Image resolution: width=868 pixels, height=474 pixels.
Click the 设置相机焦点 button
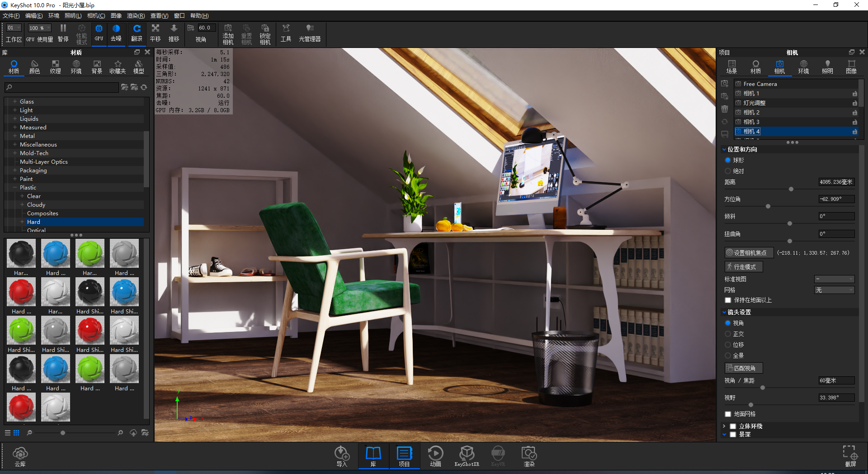click(x=749, y=253)
